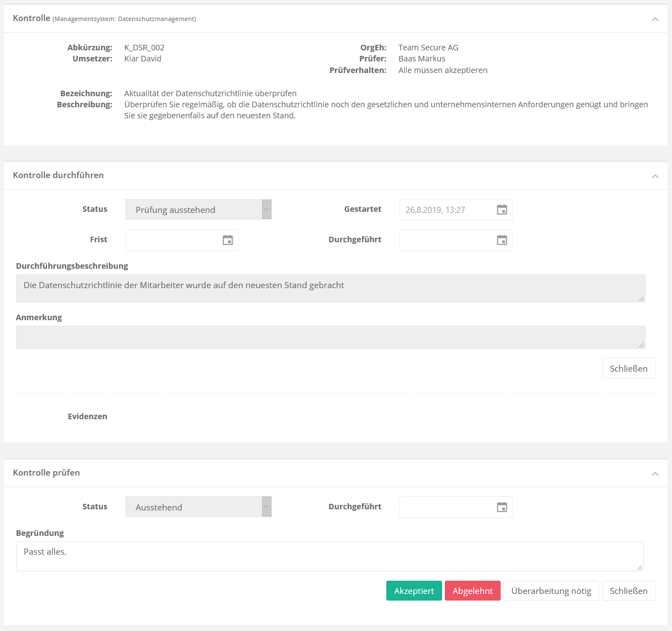Collapse the Kontrolle durchführen panel
672x631 pixels.
click(x=655, y=176)
